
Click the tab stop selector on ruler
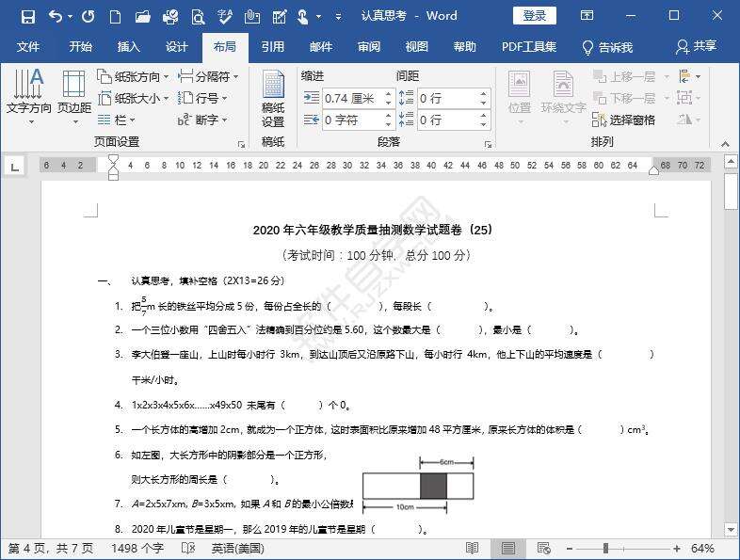pyautogui.click(x=15, y=166)
